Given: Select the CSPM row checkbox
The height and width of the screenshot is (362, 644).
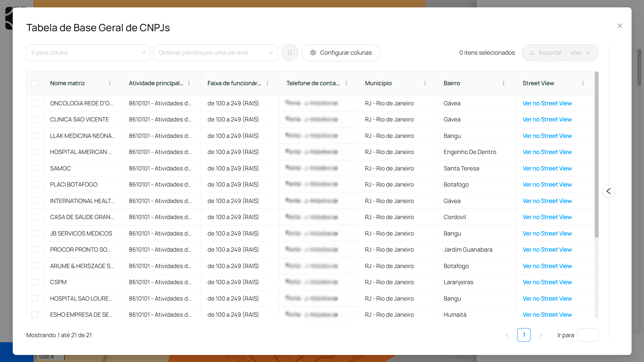Looking at the screenshot, I should (x=35, y=282).
